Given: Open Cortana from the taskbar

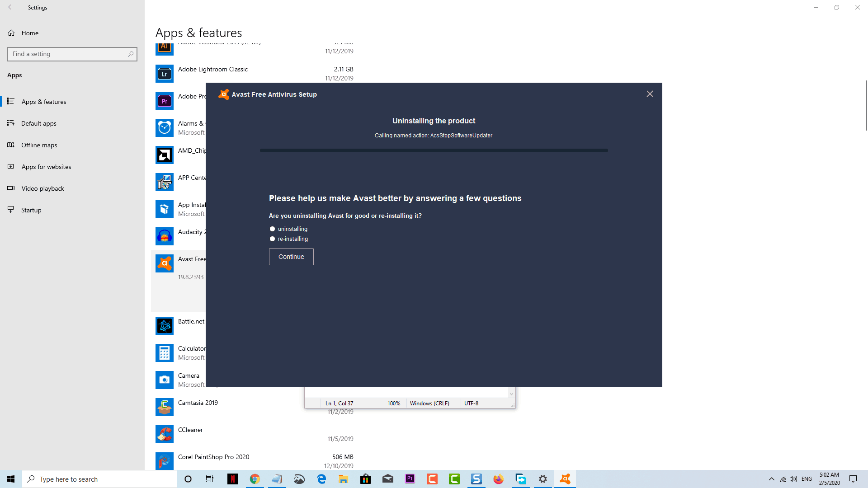Looking at the screenshot, I should (188, 479).
